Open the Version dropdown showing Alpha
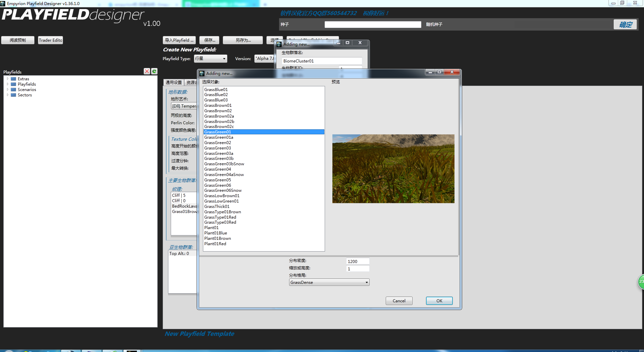 [x=265, y=59]
